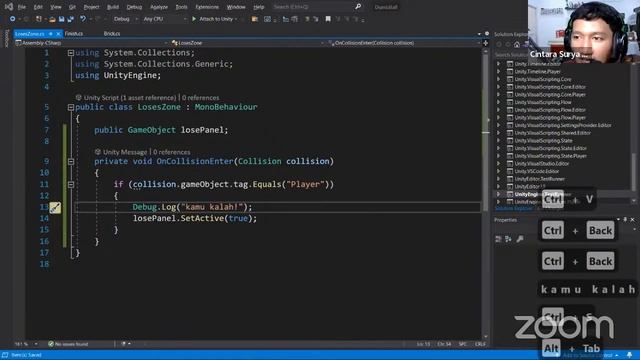Click the Save All toolbar icon

click(x=70, y=19)
